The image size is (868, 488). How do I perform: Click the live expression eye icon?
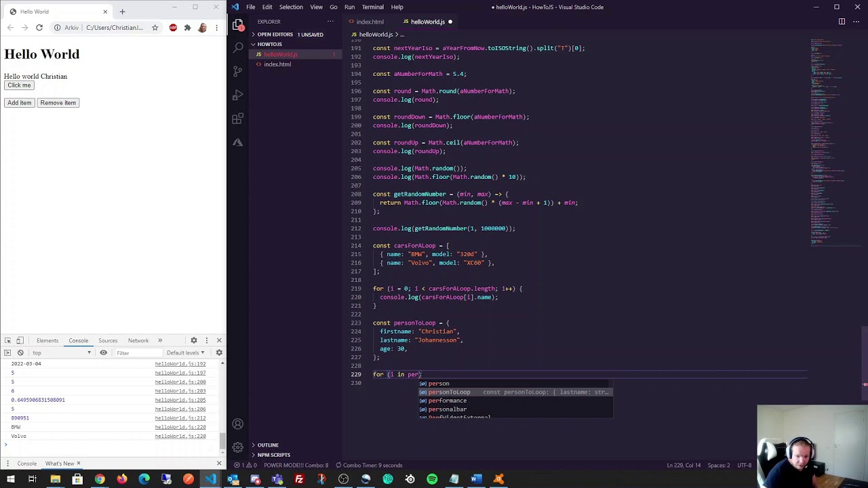103,352
